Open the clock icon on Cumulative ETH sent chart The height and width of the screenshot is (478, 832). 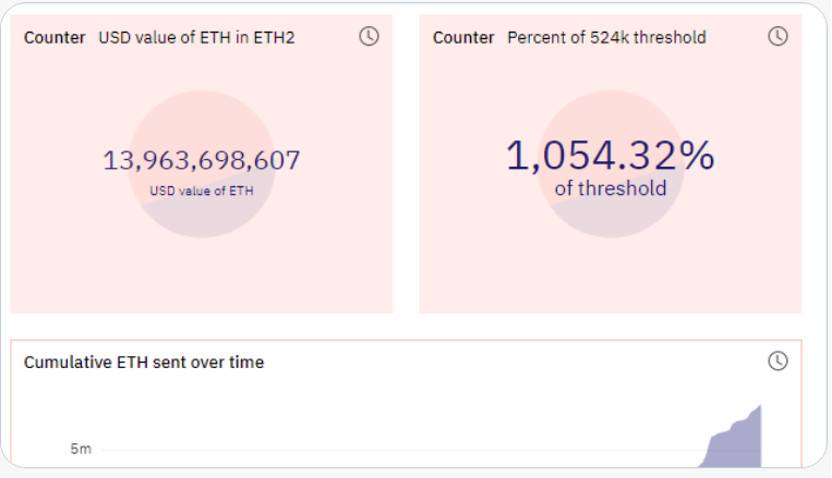pyautogui.click(x=778, y=361)
